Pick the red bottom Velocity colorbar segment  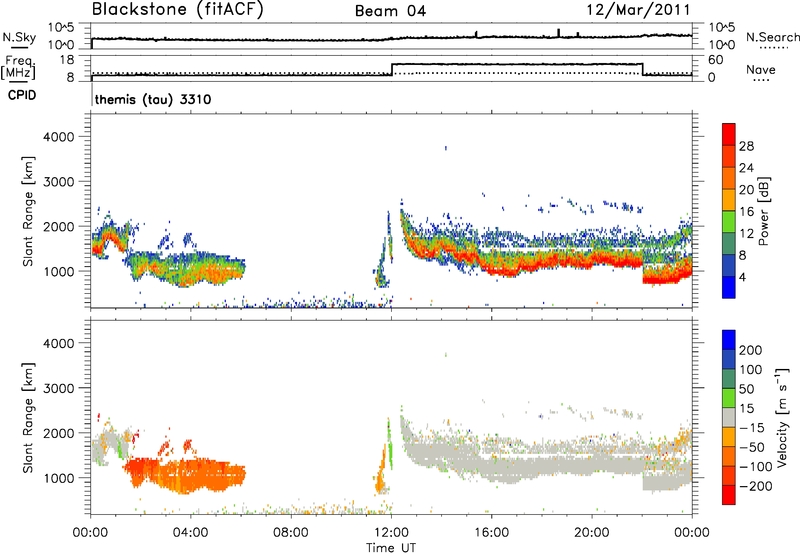click(x=729, y=495)
